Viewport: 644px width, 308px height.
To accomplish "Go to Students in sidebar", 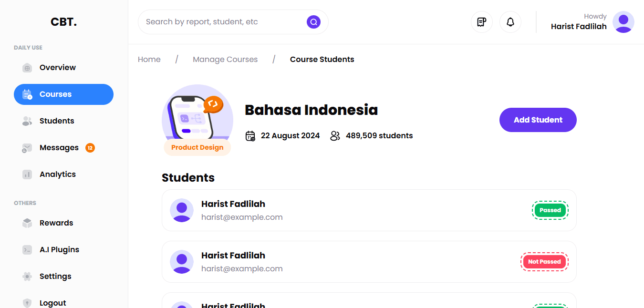I will (56, 121).
